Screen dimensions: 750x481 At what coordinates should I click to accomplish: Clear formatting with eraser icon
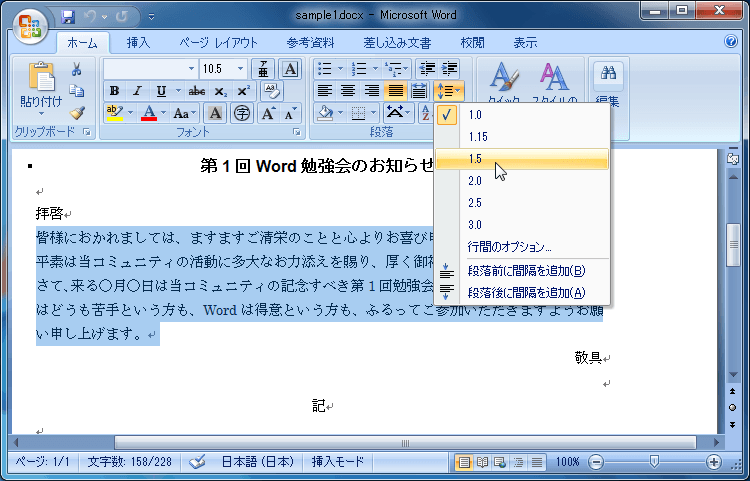(x=272, y=91)
